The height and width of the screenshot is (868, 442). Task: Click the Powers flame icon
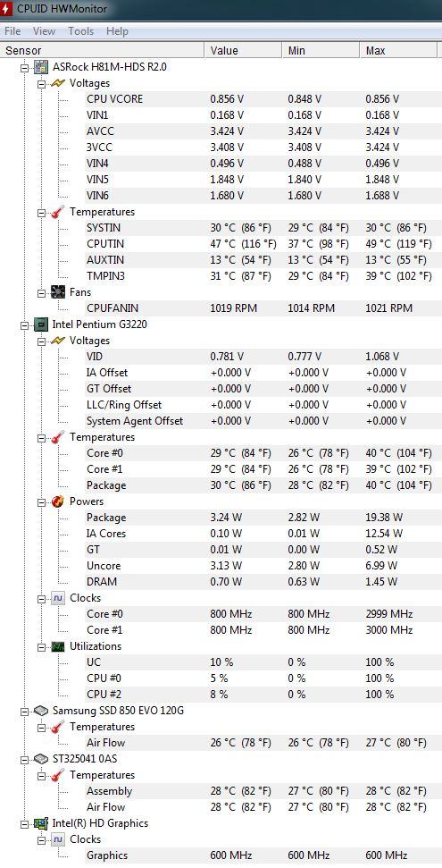point(57,501)
